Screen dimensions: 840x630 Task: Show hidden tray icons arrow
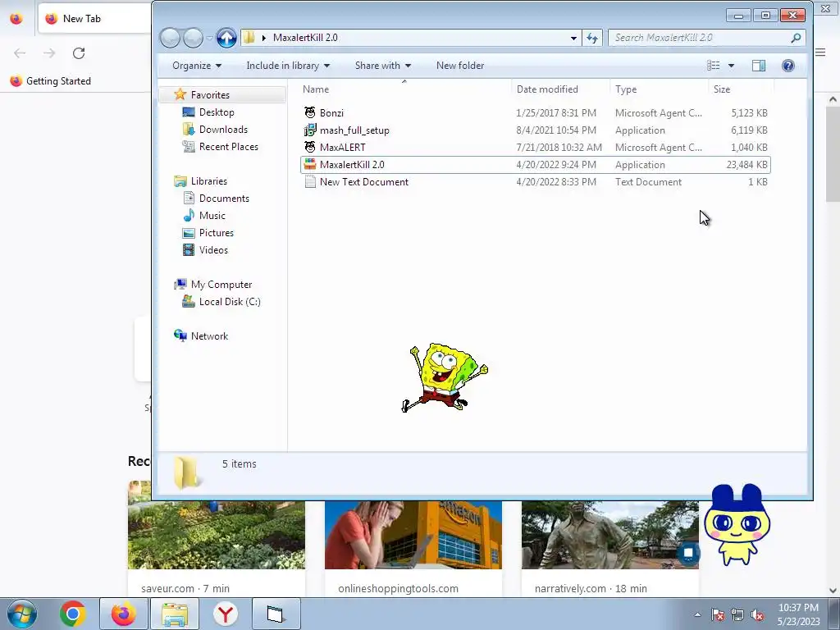click(x=697, y=615)
